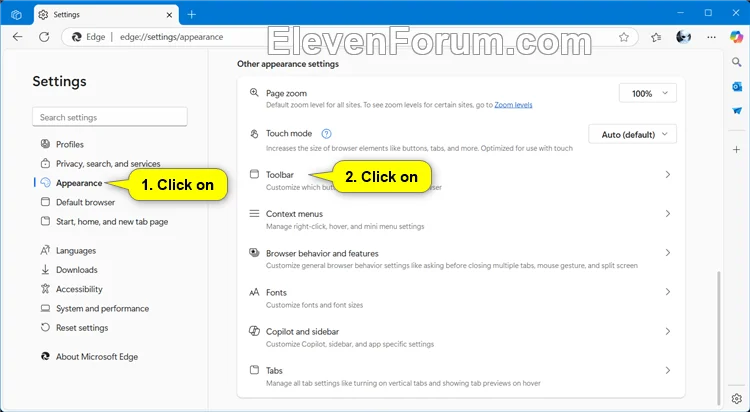750x412 pixels.
Task: Click the Page zoom magnifier icon
Action: pyautogui.click(x=254, y=92)
